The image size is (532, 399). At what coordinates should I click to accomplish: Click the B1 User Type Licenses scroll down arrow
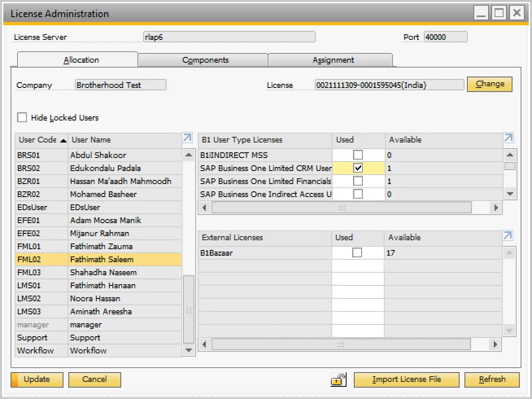click(510, 194)
